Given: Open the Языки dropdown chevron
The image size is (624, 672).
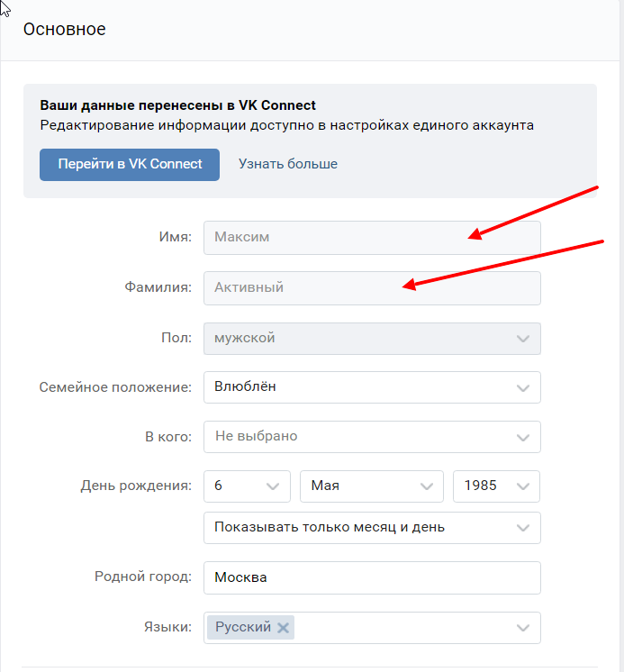Looking at the screenshot, I should (523, 628).
